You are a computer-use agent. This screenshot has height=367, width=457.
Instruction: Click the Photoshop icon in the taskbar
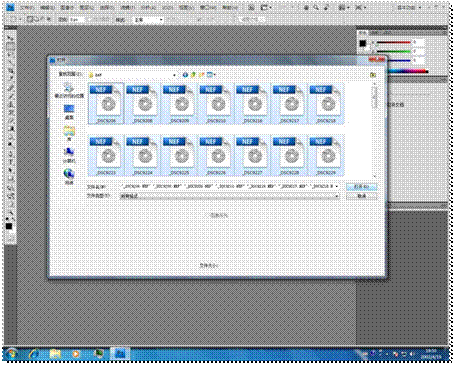point(120,354)
